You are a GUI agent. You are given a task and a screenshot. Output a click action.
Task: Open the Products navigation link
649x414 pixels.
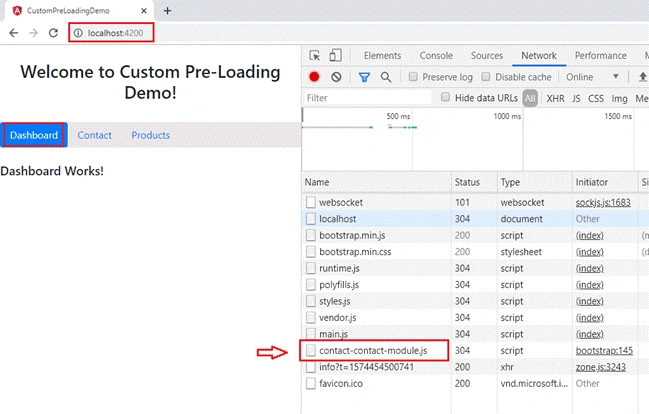point(151,135)
